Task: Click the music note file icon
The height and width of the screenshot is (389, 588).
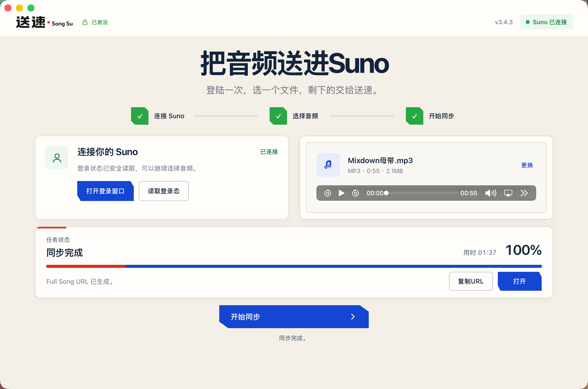Action: (328, 165)
